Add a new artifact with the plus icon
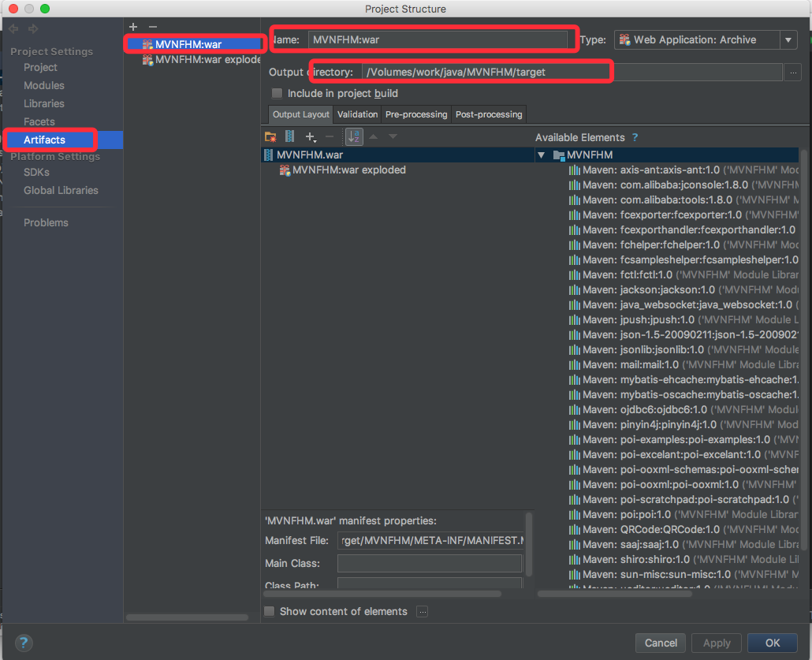812x660 pixels. [x=133, y=27]
